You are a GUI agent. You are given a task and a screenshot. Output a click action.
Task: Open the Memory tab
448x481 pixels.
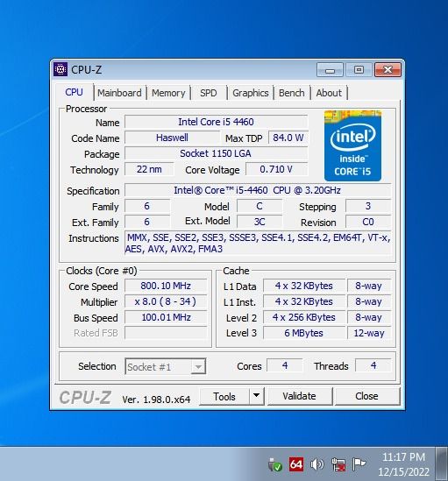168,93
